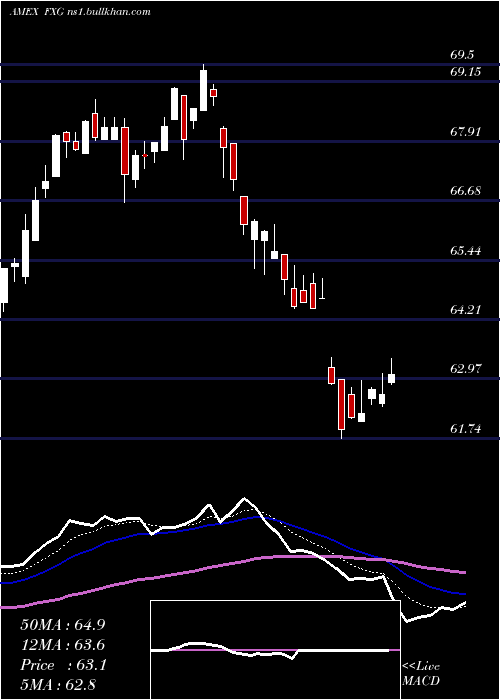Screen dimensions: 500x700
Task: Click inside the MACD inset chart box
Action: (275, 650)
